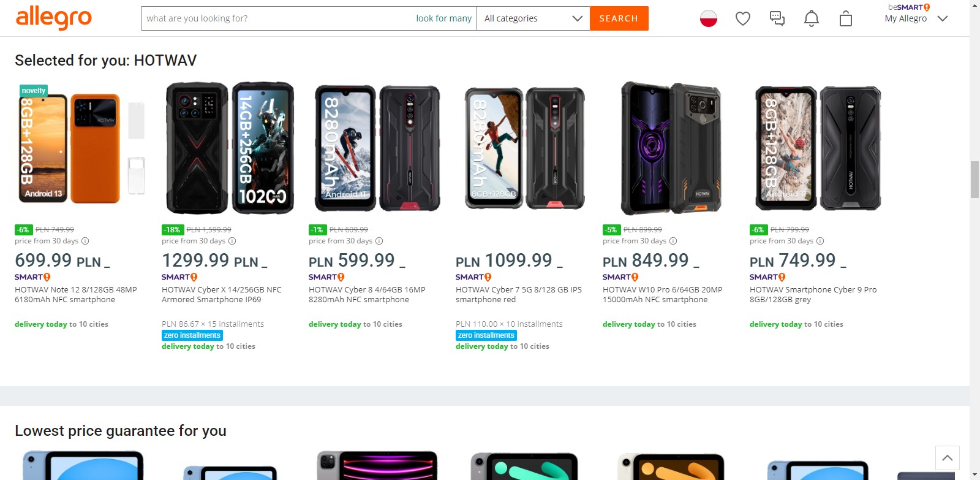Open the favorites heart icon

point(742,19)
